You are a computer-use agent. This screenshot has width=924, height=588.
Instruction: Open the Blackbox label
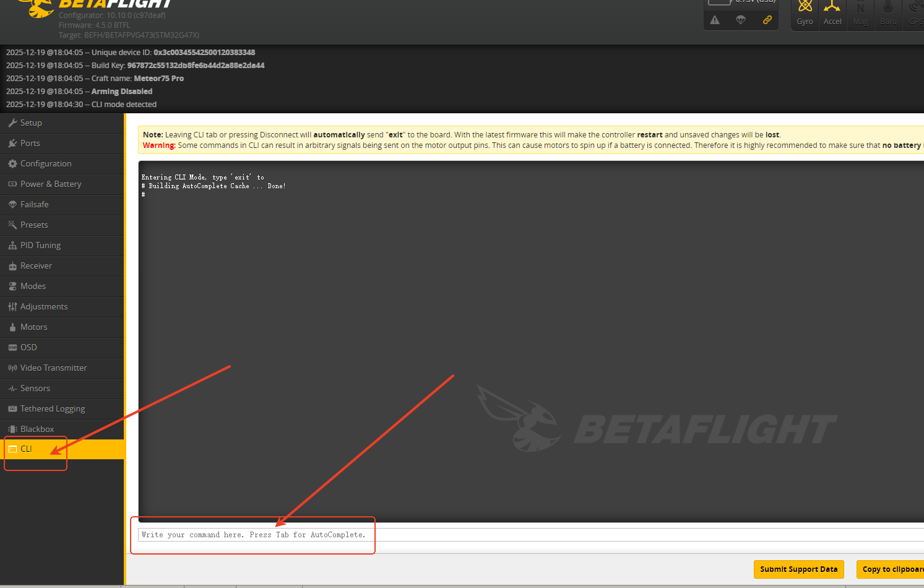tap(37, 429)
